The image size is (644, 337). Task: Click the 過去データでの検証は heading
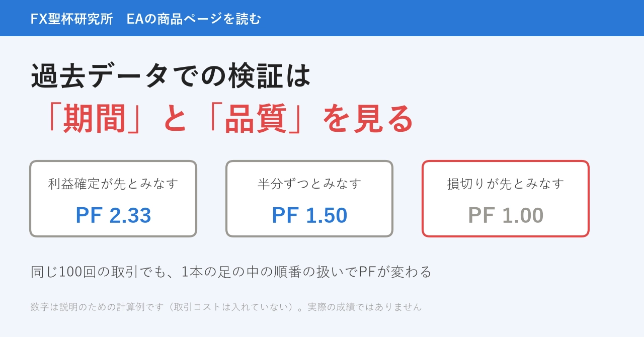coord(171,76)
